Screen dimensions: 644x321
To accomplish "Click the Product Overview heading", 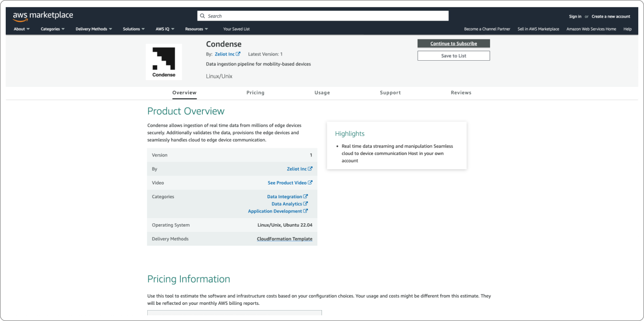I will [x=186, y=111].
